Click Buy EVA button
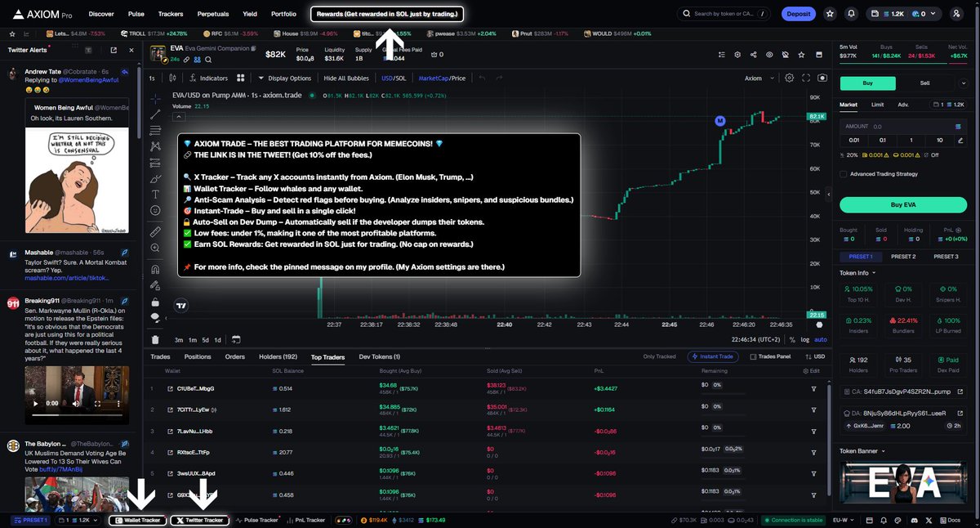980x528 pixels. pyautogui.click(x=904, y=204)
